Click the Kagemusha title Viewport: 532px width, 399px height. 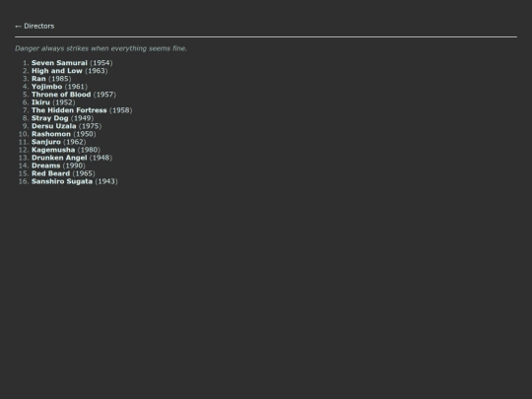[53, 150]
